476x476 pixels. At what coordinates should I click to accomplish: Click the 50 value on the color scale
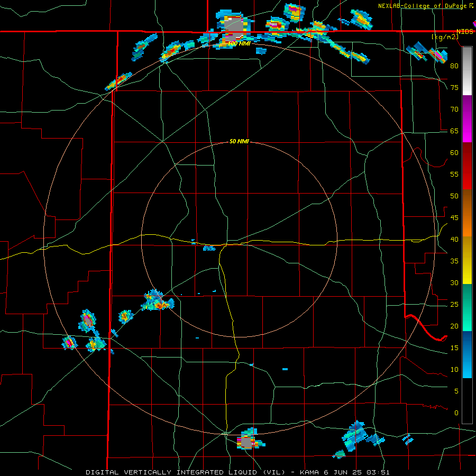454,196
